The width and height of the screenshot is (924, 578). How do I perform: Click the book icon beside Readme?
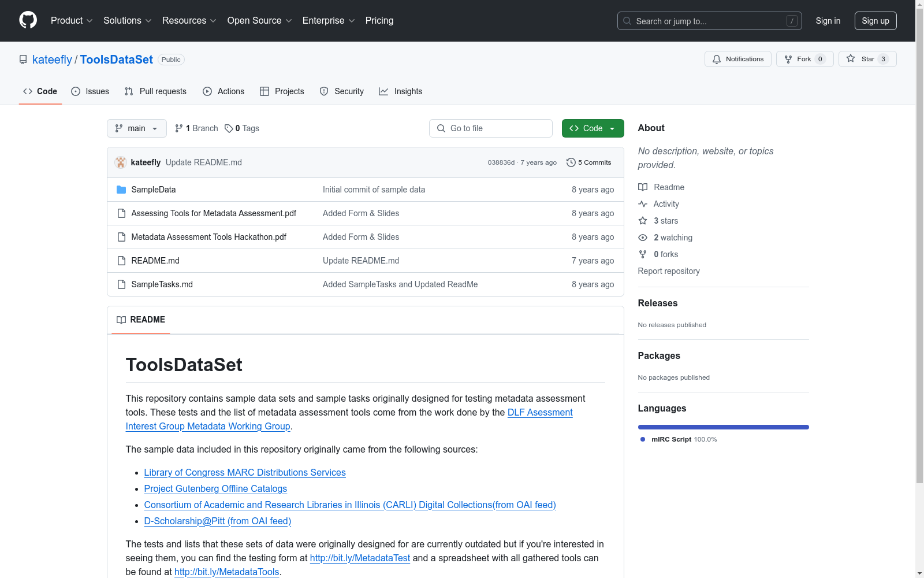click(x=643, y=187)
